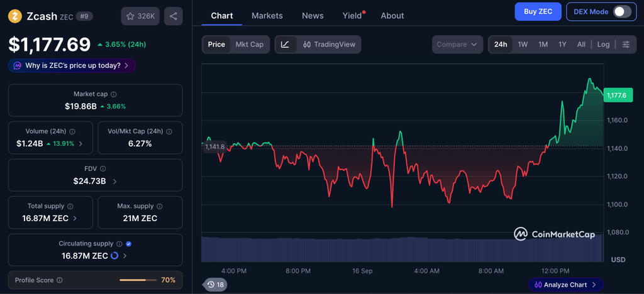Toggle the DEX Mode switch
The width and height of the screenshot is (644, 294).
tap(622, 11)
